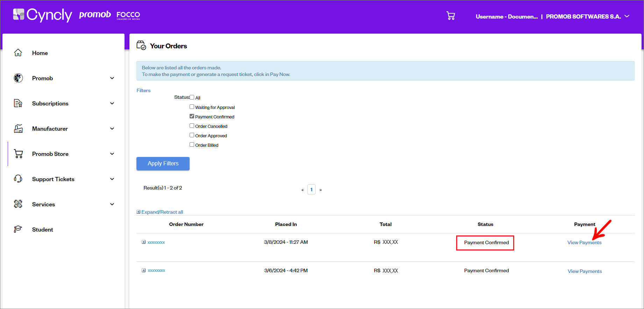Viewport: 644px width, 309px height.
Task: Go to page 1 in pagination
Action: coord(311,190)
